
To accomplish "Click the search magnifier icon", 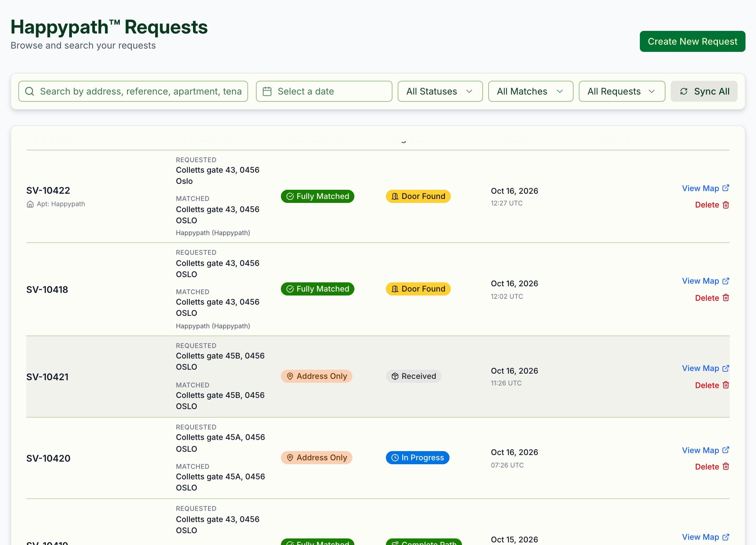I will (30, 91).
